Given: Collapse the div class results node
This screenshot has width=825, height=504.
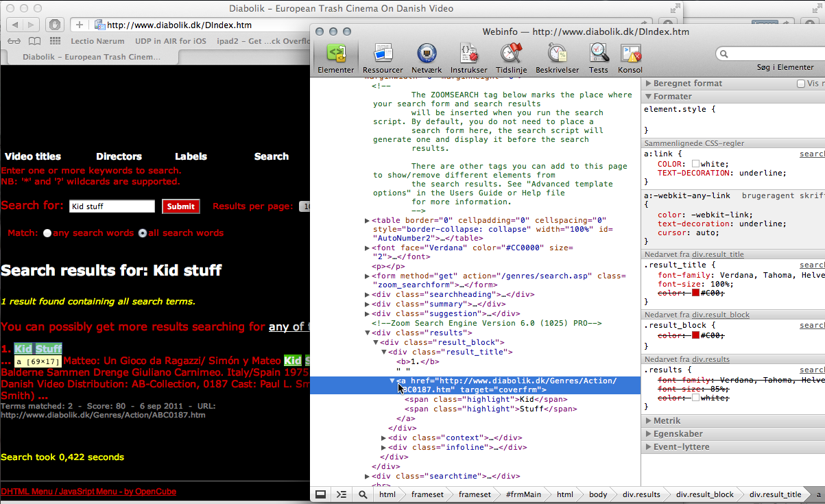Looking at the screenshot, I should point(367,333).
